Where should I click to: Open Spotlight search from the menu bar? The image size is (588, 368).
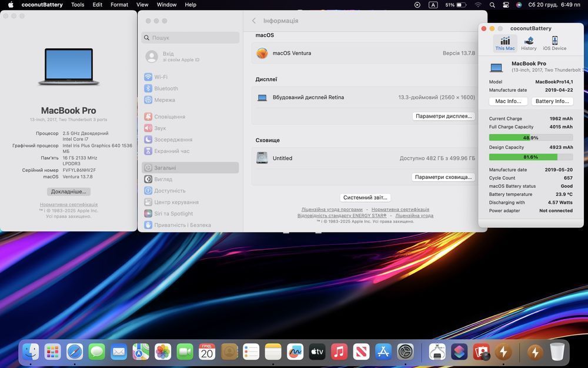point(492,5)
